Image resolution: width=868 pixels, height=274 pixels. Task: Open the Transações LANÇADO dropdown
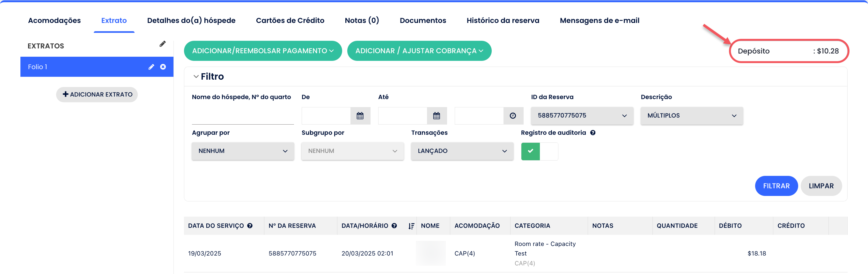click(x=462, y=151)
